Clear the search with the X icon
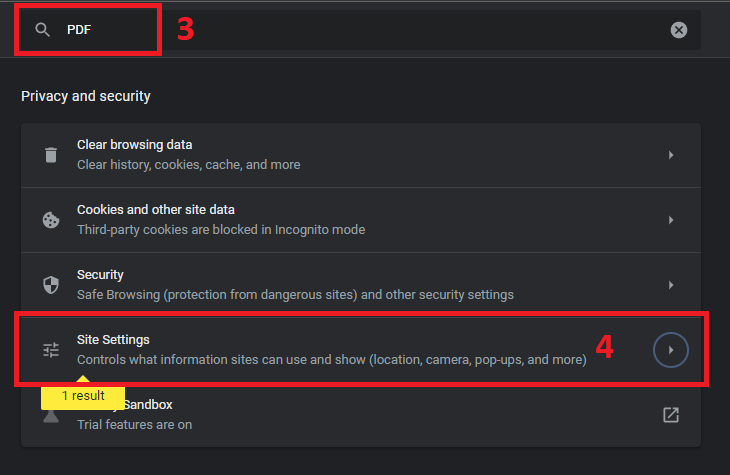 pyautogui.click(x=678, y=30)
